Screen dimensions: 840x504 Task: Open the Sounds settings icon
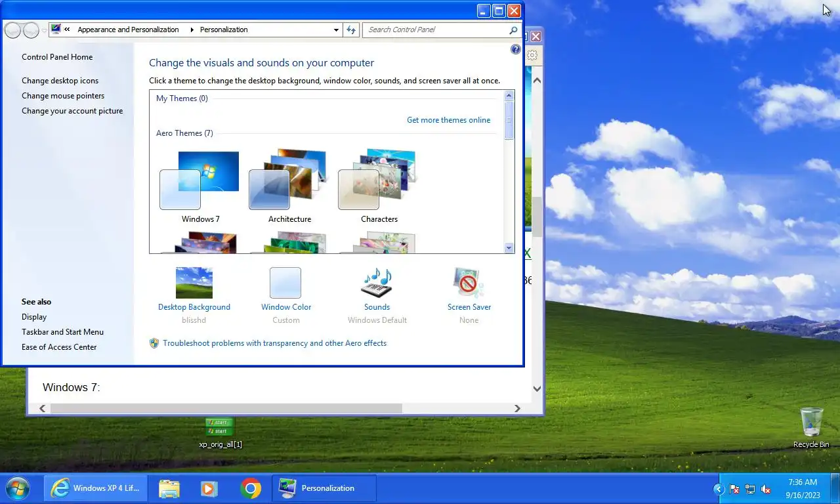pos(377,283)
